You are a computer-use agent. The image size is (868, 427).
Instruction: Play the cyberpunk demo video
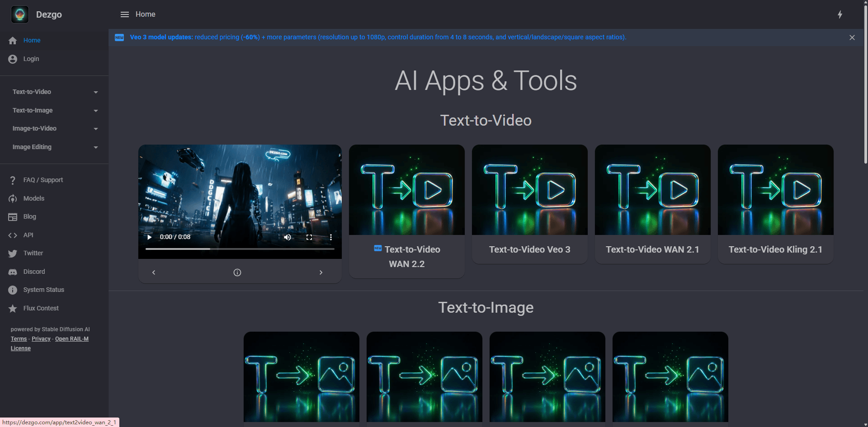click(150, 237)
